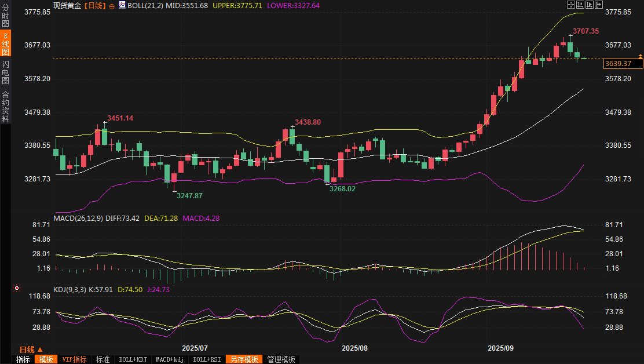Click the 另存模板 button
The width and height of the screenshot is (644, 364).
click(244, 359)
